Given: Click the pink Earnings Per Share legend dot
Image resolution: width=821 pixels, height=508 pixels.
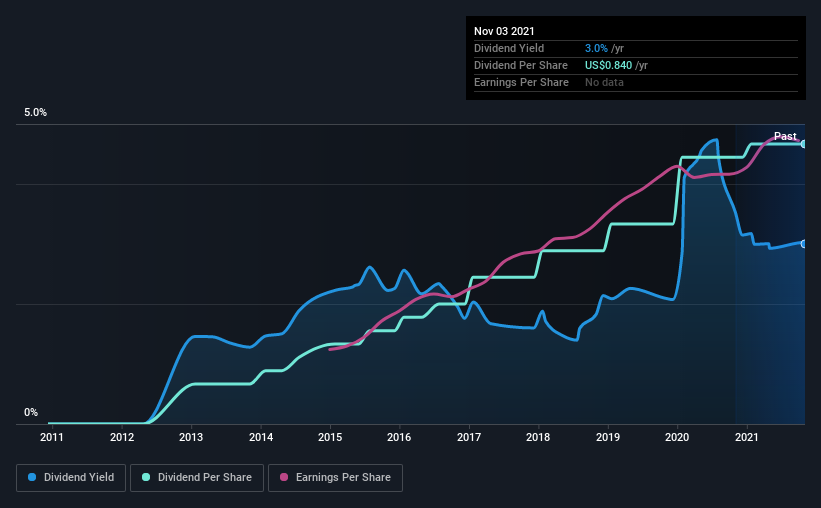Looking at the screenshot, I should coord(284,478).
